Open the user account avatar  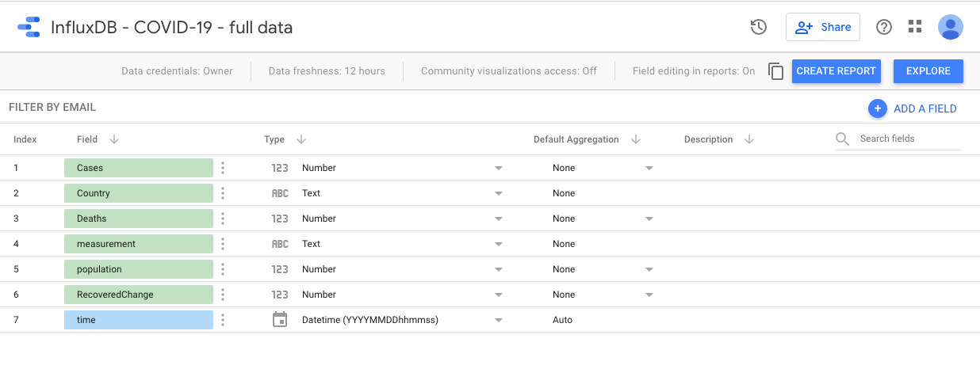pos(951,27)
